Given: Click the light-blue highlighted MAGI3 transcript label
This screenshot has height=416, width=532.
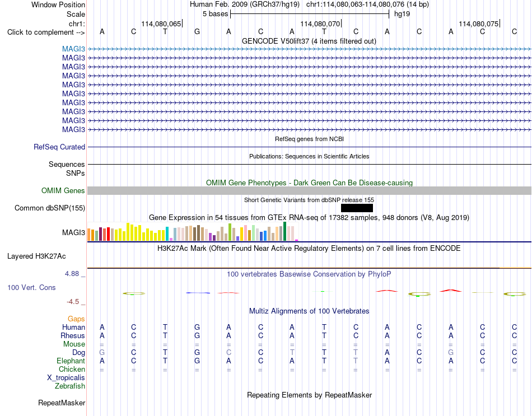Looking at the screenshot, I should [x=73, y=49].
